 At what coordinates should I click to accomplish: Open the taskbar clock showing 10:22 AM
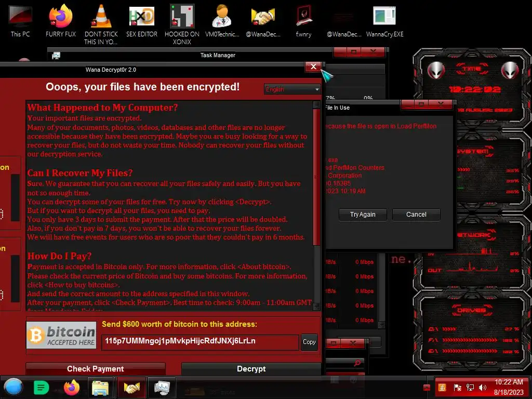click(509, 387)
